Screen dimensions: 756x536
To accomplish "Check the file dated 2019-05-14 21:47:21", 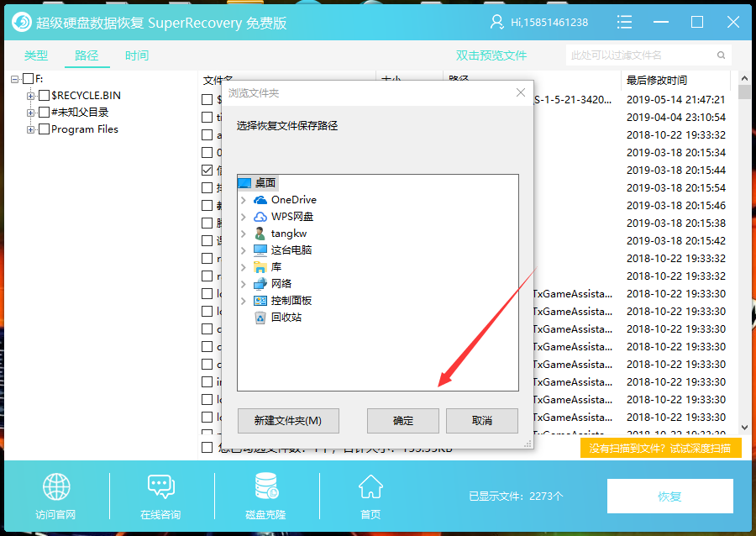I will tap(207, 99).
